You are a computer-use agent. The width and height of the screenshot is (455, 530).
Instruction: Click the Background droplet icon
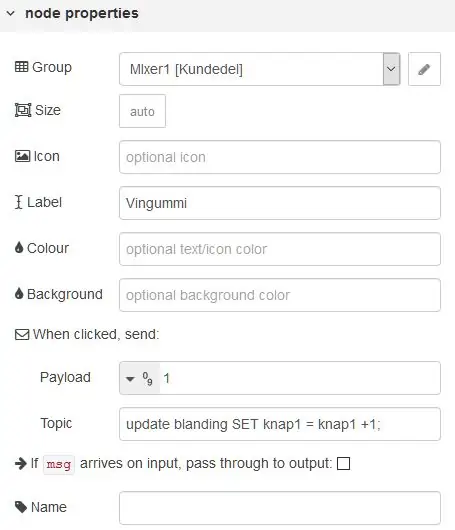[19, 294]
